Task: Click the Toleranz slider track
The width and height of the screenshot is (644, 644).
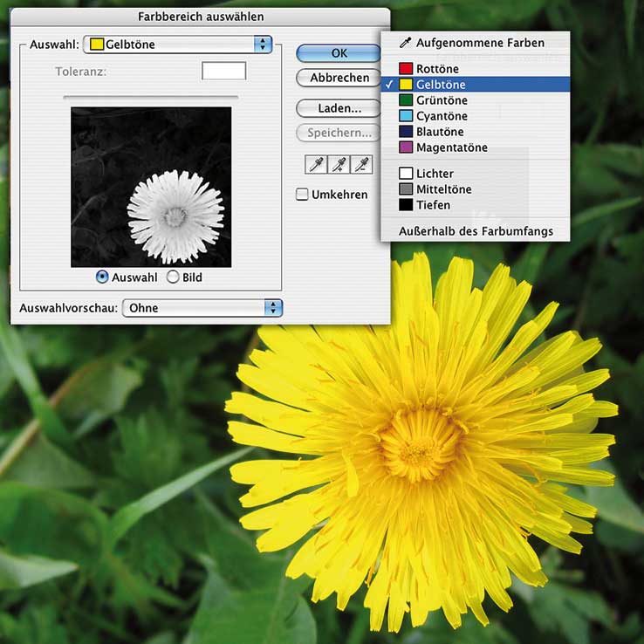Action: pyautogui.click(x=155, y=95)
